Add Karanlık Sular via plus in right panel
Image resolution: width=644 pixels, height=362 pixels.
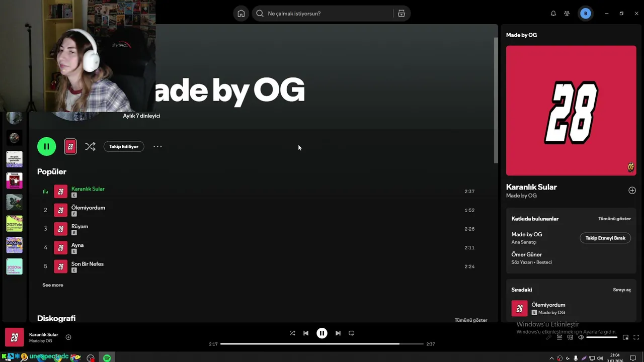point(632,191)
